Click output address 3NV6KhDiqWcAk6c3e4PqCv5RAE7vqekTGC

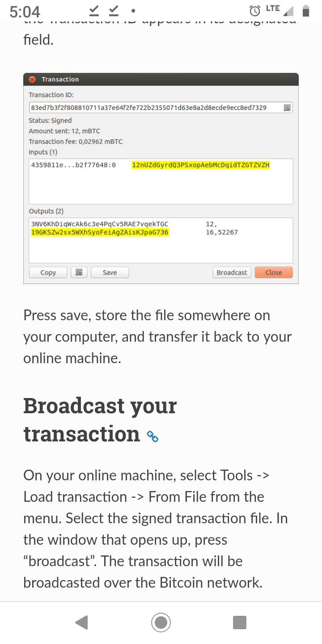coord(99,224)
